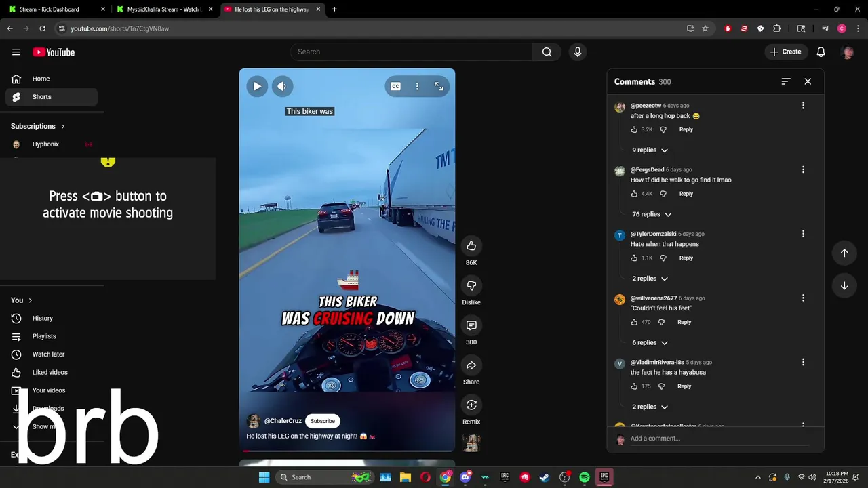The height and width of the screenshot is (488, 868).
Task: Open options for @TylerDomzalski's comment
Action: tap(803, 234)
